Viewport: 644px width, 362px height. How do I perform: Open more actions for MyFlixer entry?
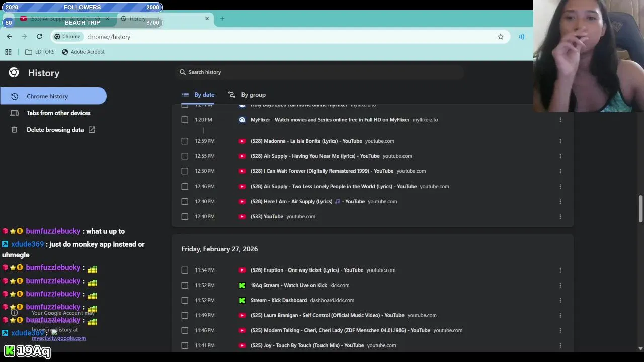[560, 120]
